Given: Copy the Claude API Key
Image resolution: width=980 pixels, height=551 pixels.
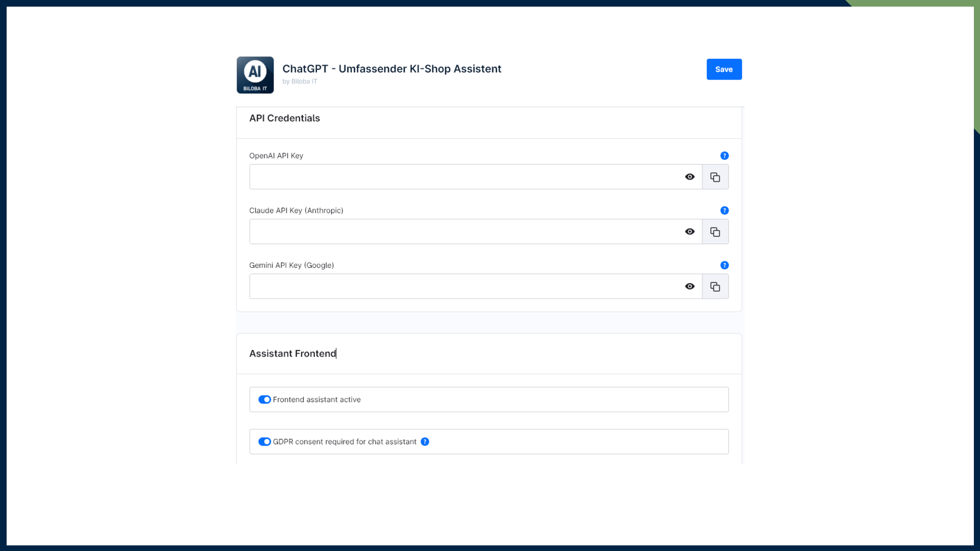Looking at the screenshot, I should click(x=715, y=232).
